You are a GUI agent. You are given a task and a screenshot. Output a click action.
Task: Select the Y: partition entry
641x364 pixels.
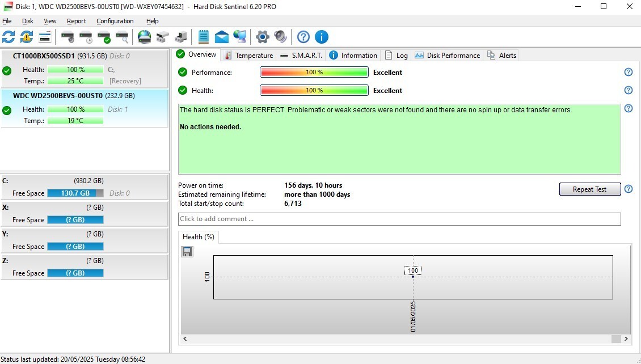tap(84, 240)
